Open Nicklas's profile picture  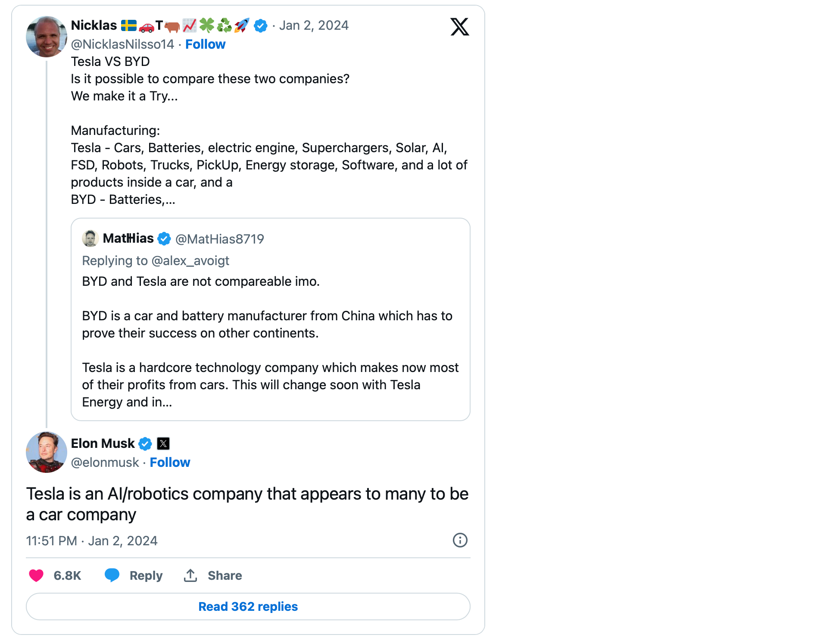tap(46, 37)
